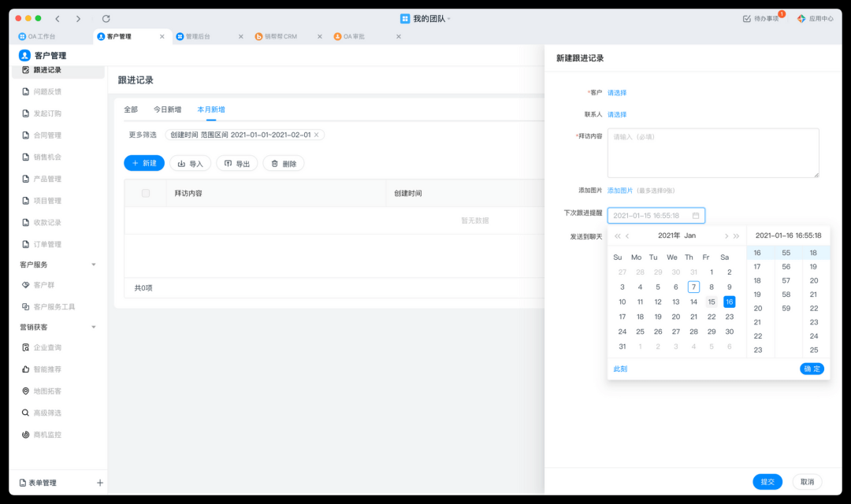Choose a contact via 联系人 请选择
The image size is (851, 504).
point(616,114)
